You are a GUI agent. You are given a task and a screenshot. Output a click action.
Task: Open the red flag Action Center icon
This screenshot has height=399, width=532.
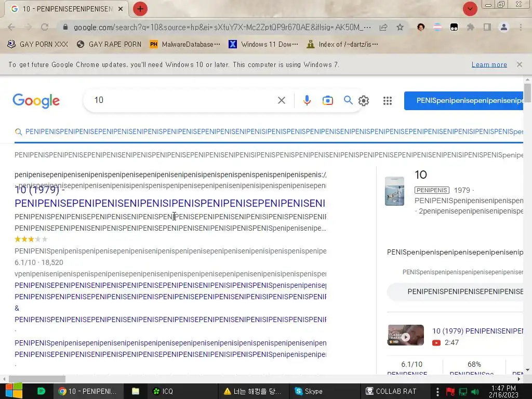click(x=450, y=392)
